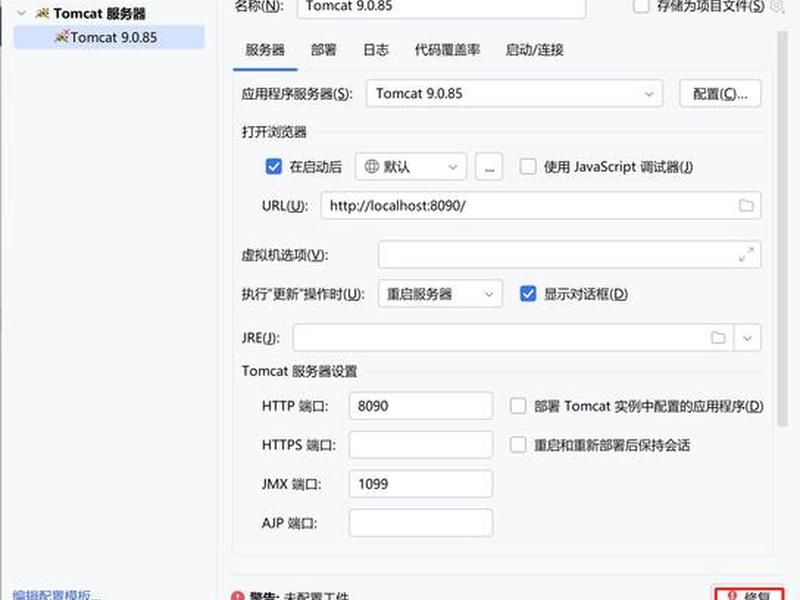
Task: Edit the 名称 name field
Action: [441, 7]
